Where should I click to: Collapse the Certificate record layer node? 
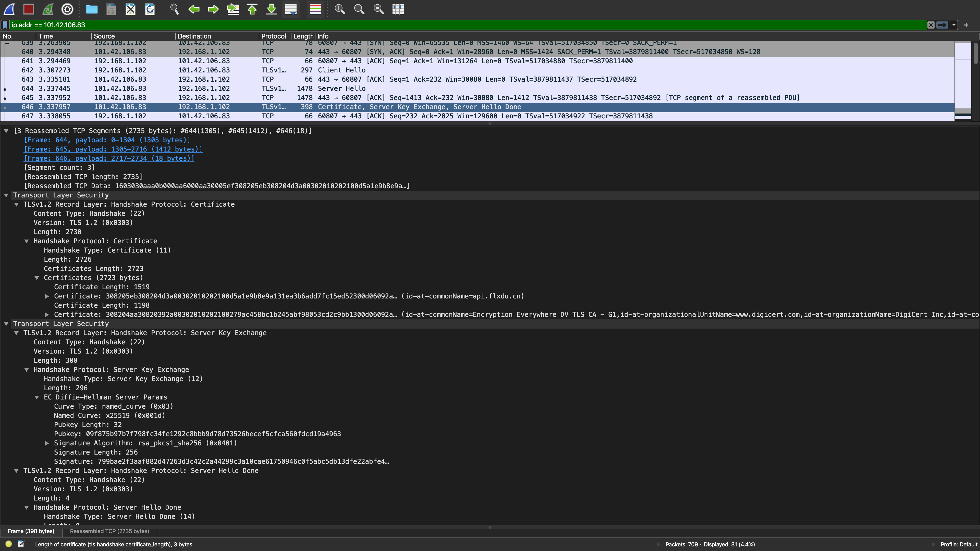(16, 204)
